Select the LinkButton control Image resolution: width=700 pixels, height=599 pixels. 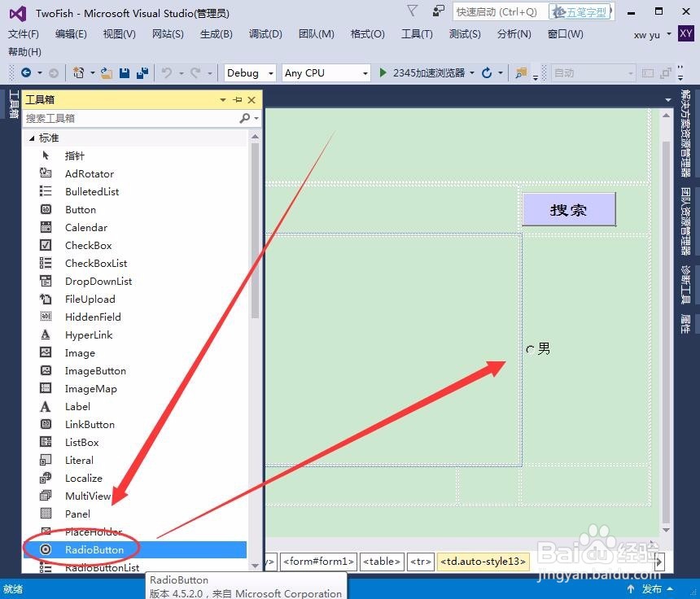tap(134, 424)
